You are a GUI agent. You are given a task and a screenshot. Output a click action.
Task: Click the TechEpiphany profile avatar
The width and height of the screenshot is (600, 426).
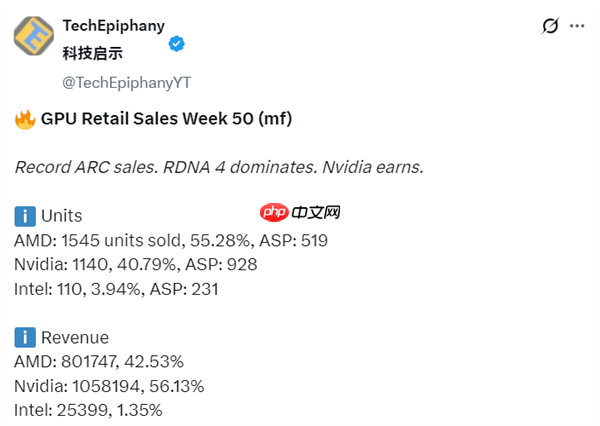point(34,35)
